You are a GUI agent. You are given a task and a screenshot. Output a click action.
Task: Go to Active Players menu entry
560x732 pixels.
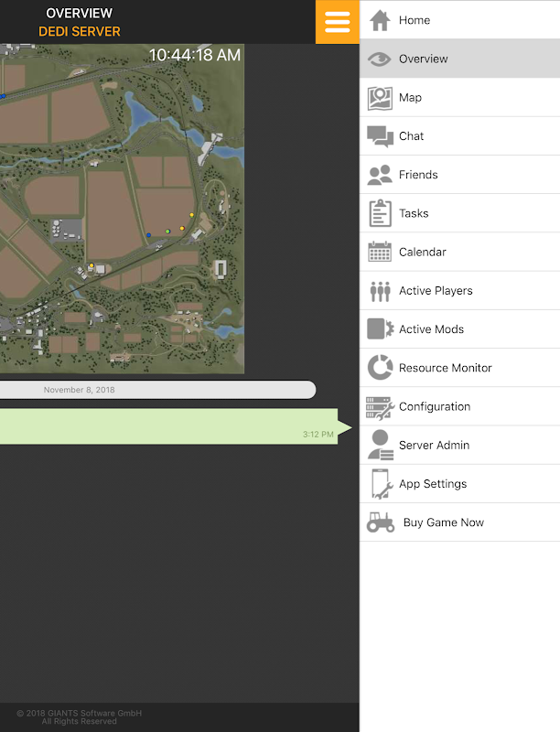point(459,290)
